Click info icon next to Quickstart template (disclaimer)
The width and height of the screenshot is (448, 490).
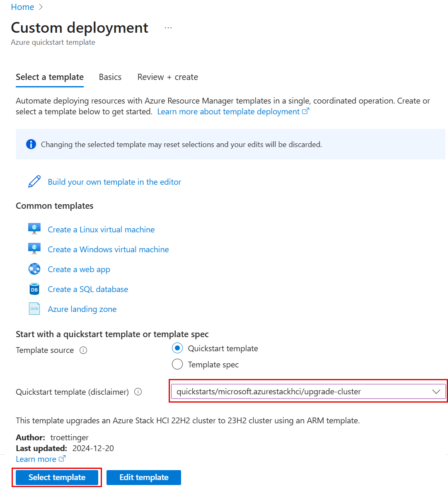pyautogui.click(x=138, y=392)
